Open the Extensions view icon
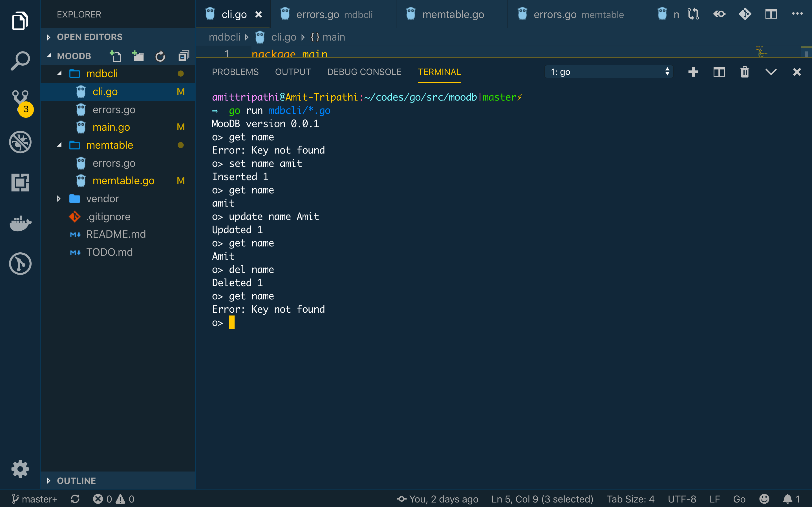Image resolution: width=812 pixels, height=507 pixels. click(x=20, y=183)
